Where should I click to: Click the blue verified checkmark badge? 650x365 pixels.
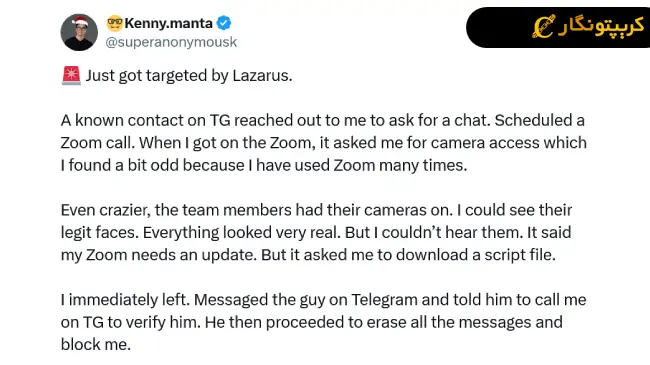[x=224, y=23]
